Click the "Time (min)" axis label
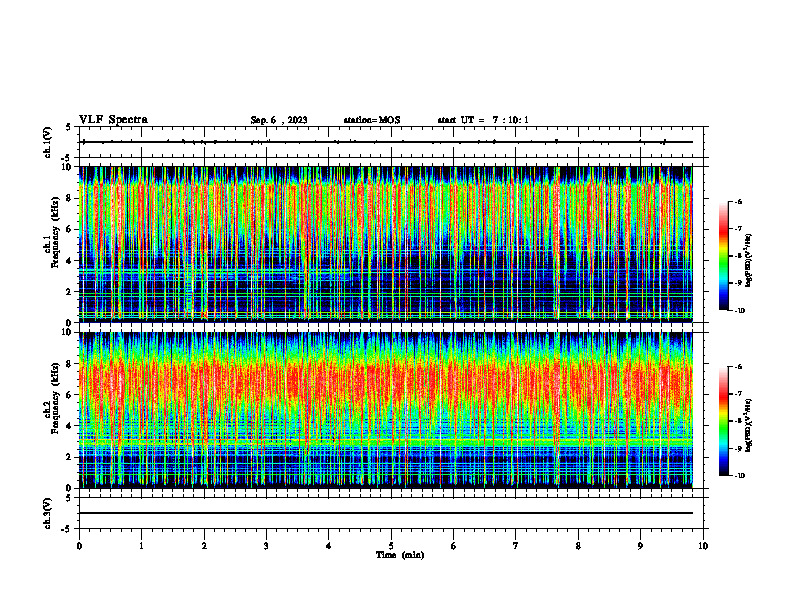Screen dimensions: 792x612 click(x=400, y=555)
